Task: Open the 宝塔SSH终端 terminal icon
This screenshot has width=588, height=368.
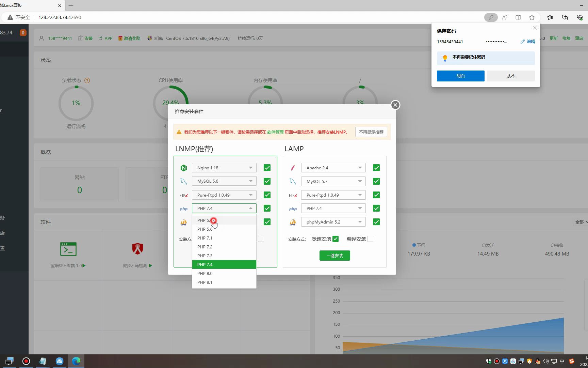Action: (68, 249)
